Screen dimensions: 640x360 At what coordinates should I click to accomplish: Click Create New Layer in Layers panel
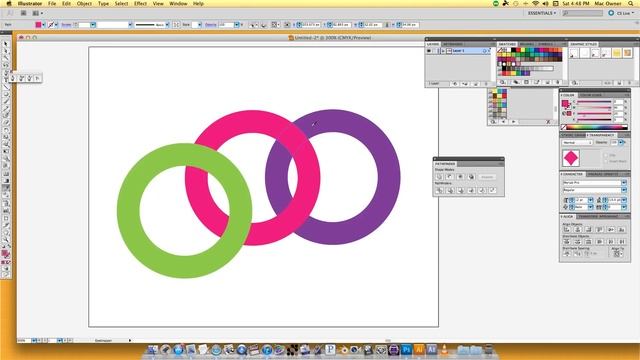(x=476, y=84)
